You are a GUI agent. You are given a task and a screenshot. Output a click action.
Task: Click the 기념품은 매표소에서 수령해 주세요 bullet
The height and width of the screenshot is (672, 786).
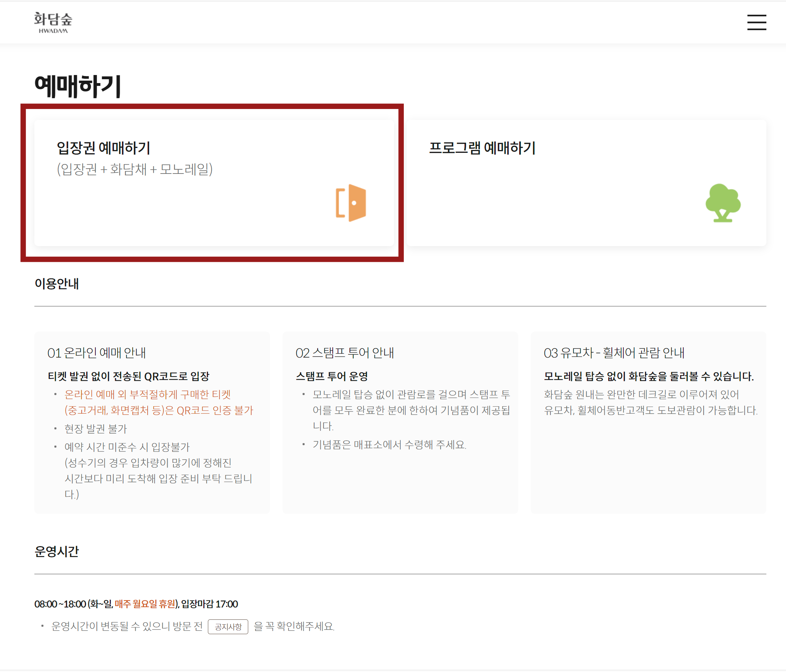pos(389,444)
